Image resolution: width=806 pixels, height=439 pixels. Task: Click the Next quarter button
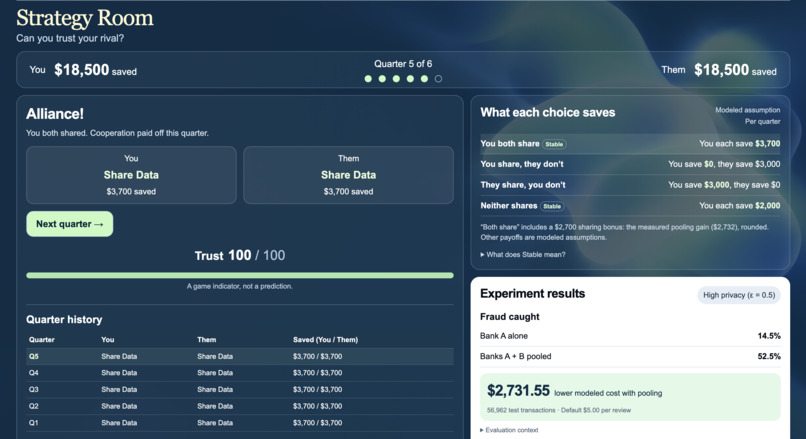pyautogui.click(x=69, y=224)
